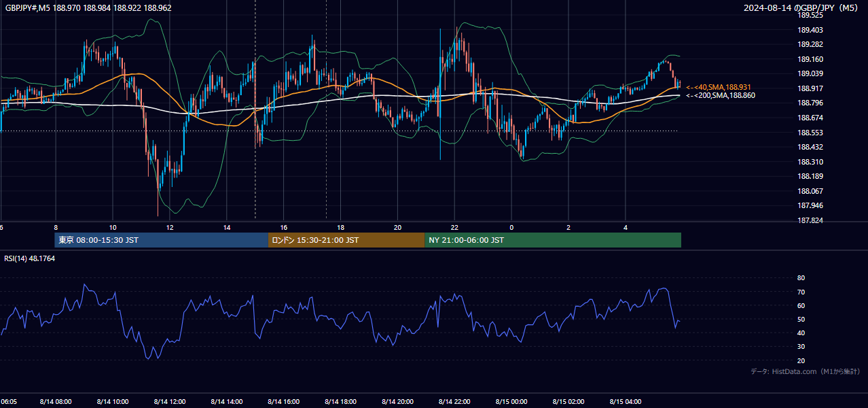Click hour label 12 under price chart
This screenshot has width=868, height=408.
click(170, 227)
